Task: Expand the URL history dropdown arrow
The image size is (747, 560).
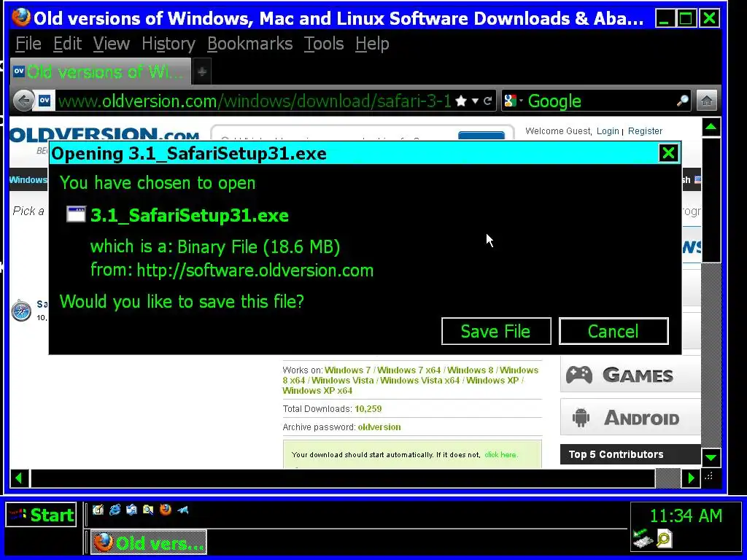Action: 475,101
